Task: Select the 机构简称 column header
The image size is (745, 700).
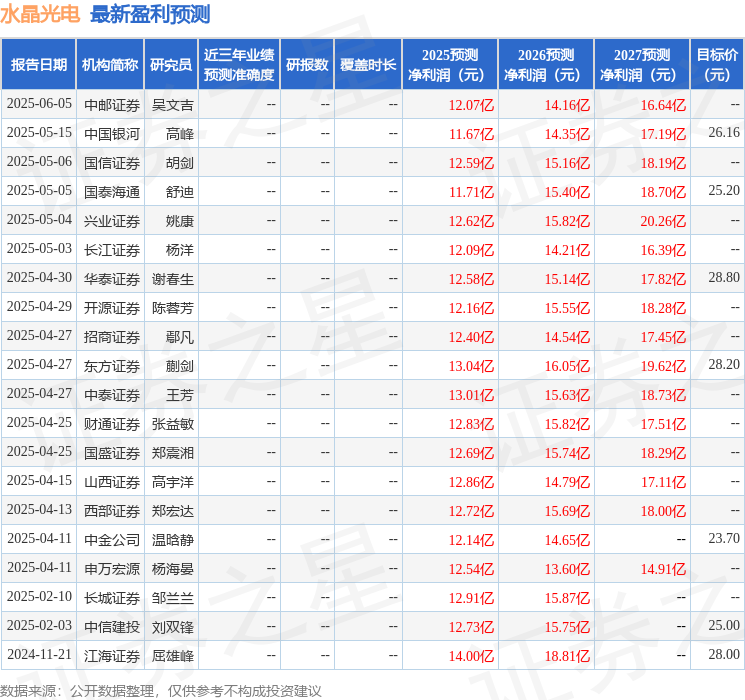Action: (x=110, y=65)
